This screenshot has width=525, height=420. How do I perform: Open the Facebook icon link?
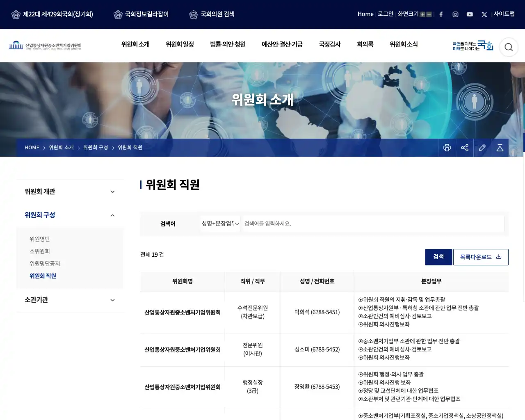441,14
